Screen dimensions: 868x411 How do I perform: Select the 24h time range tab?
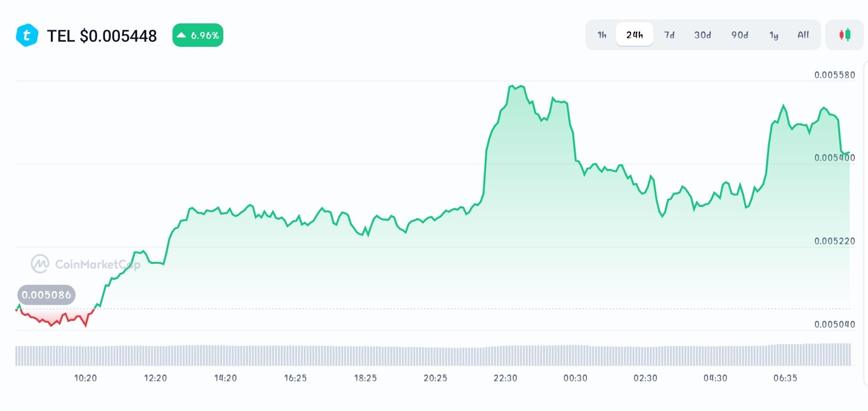click(634, 35)
